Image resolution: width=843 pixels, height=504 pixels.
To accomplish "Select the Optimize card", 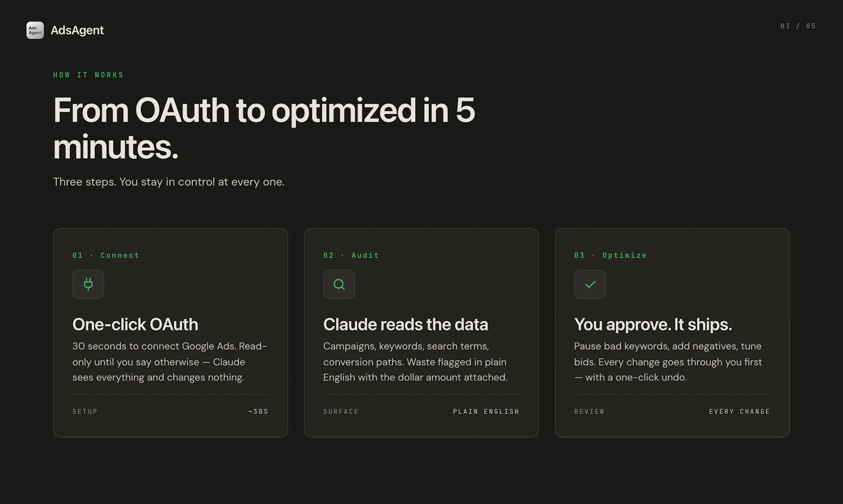I will click(x=672, y=332).
